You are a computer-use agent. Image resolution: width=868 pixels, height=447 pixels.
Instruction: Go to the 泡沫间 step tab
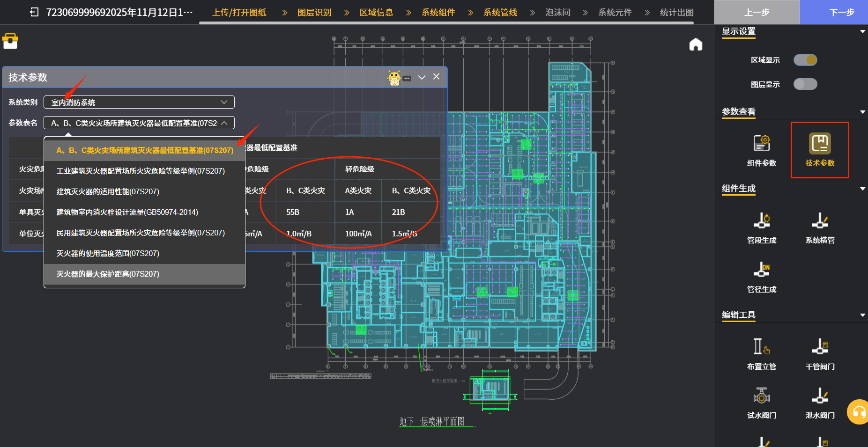click(557, 12)
